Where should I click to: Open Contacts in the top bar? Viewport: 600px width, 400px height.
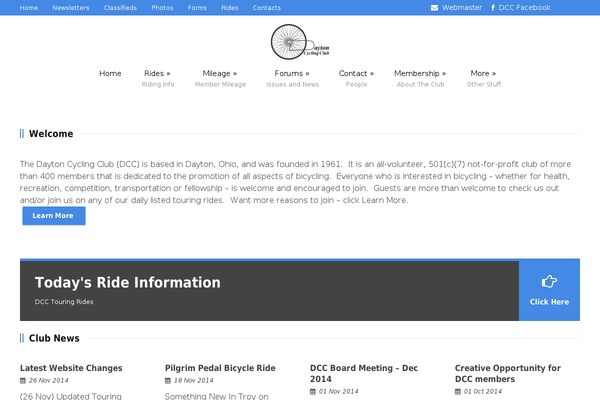[x=267, y=8]
